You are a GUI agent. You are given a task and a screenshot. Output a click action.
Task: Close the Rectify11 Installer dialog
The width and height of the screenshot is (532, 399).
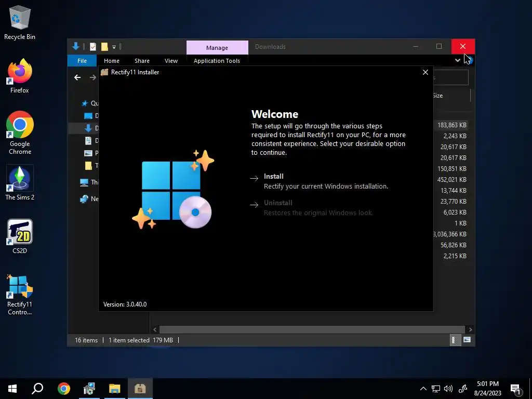[425, 72]
